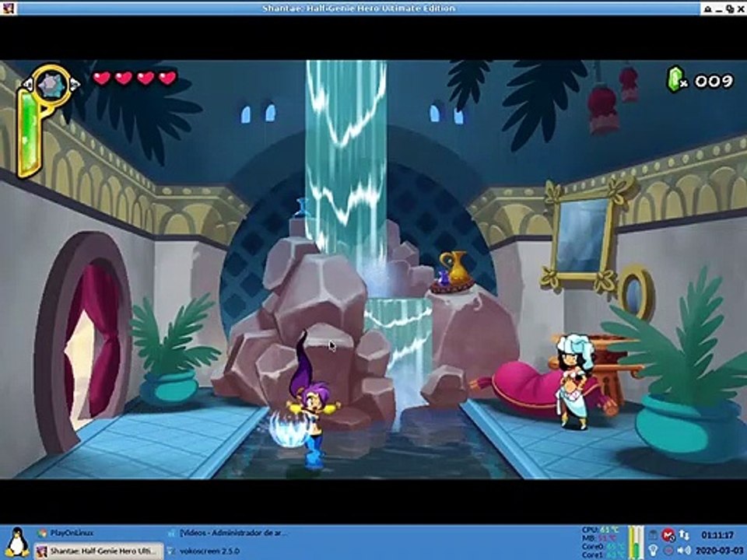
Task: Click the third heart in health bar
Action: point(146,78)
